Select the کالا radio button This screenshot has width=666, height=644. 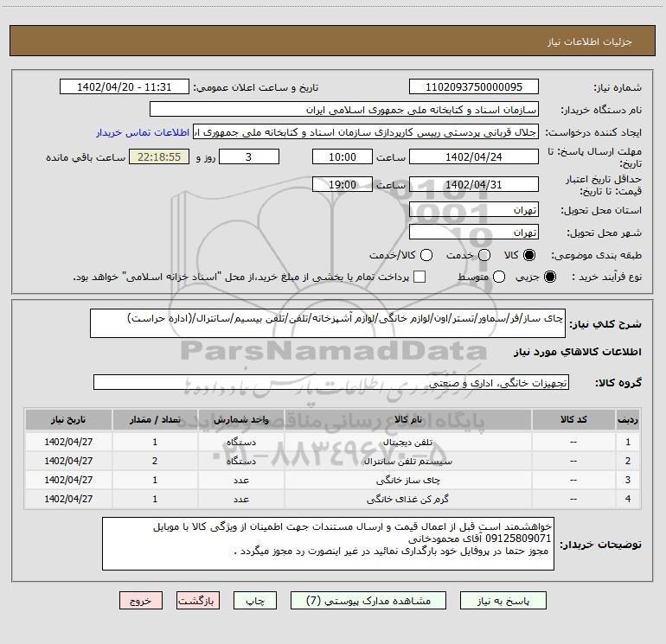tap(529, 255)
